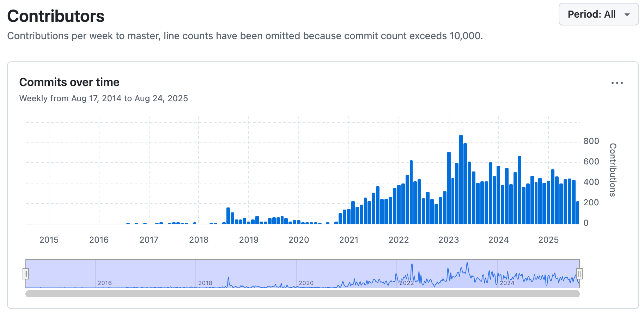Click the 2018 marker in navigator strip
Image resolution: width=644 pixels, height=314 pixels.
[x=205, y=283]
